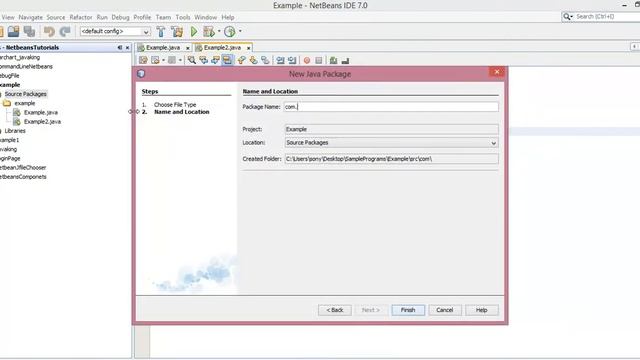Open the Team menu

tap(163, 17)
